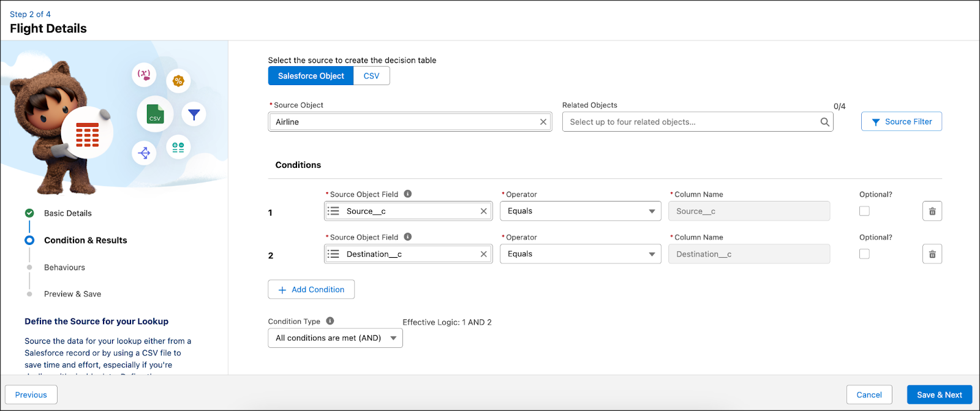Click the completed Basic Details checkmark icon

pos(29,213)
